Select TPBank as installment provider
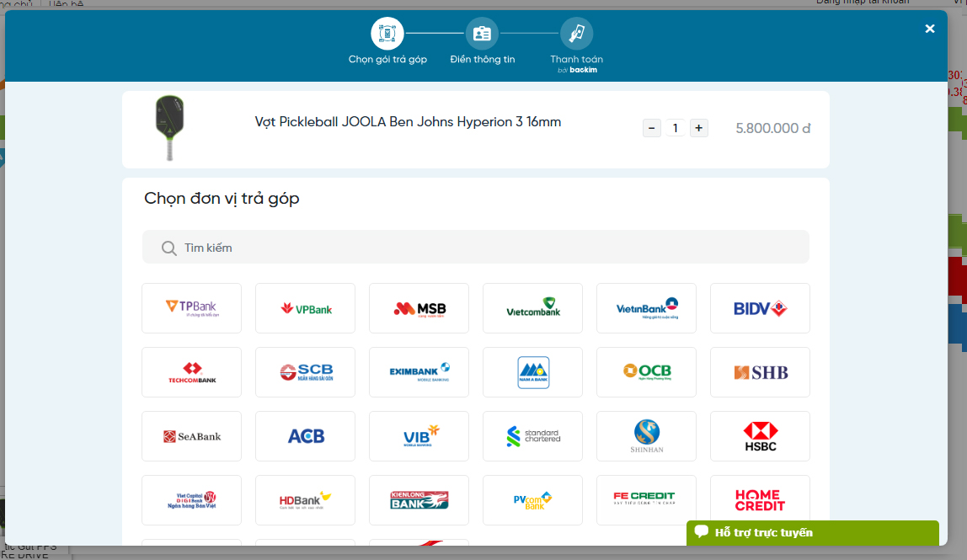The image size is (967, 560). coord(191,308)
